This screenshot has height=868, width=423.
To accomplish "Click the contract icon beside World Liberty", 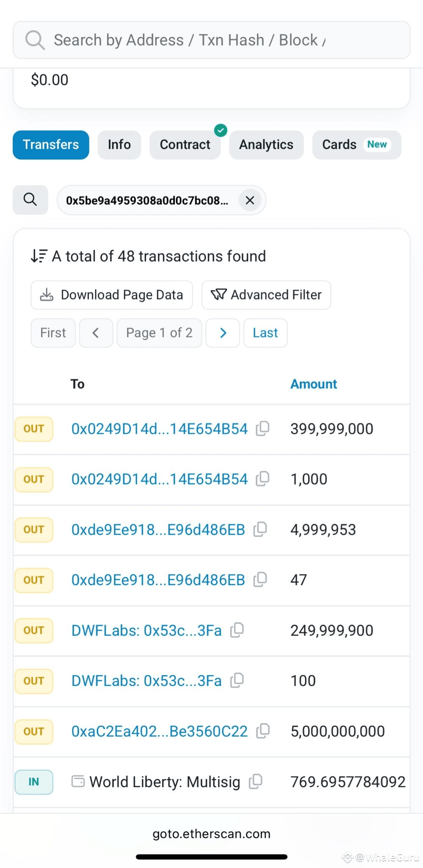I will [78, 781].
